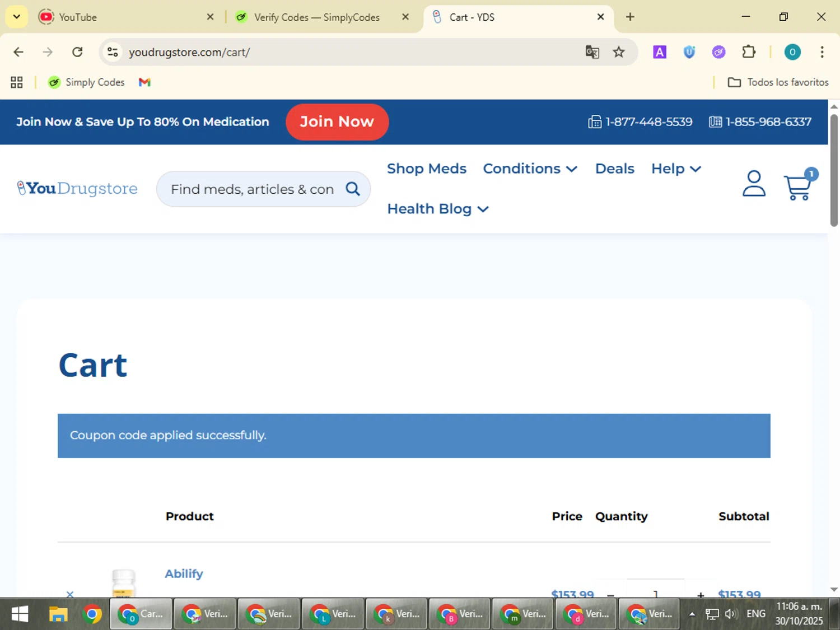Screen dimensions: 840x630
Task: Open the extensions puzzle icon
Action: (x=749, y=52)
